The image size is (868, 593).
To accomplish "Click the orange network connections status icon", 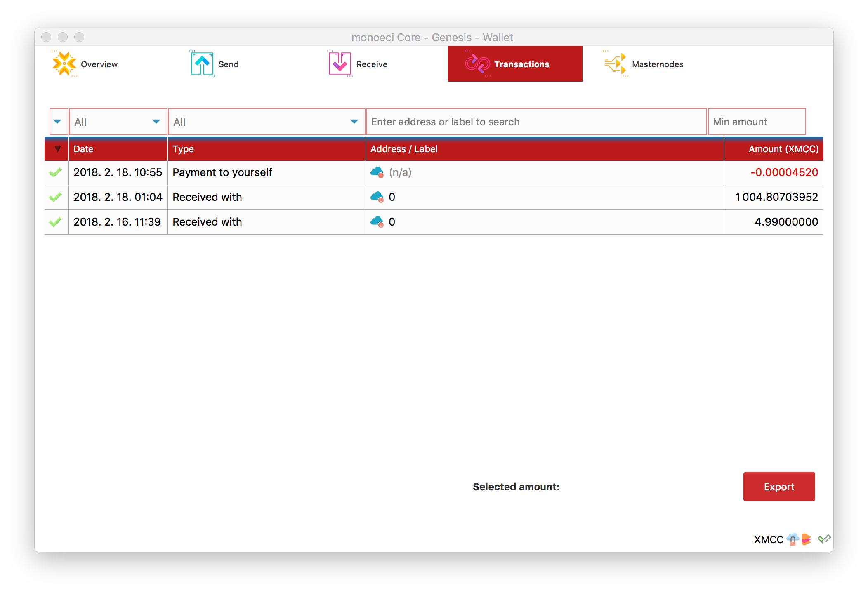I will pyautogui.click(x=807, y=539).
